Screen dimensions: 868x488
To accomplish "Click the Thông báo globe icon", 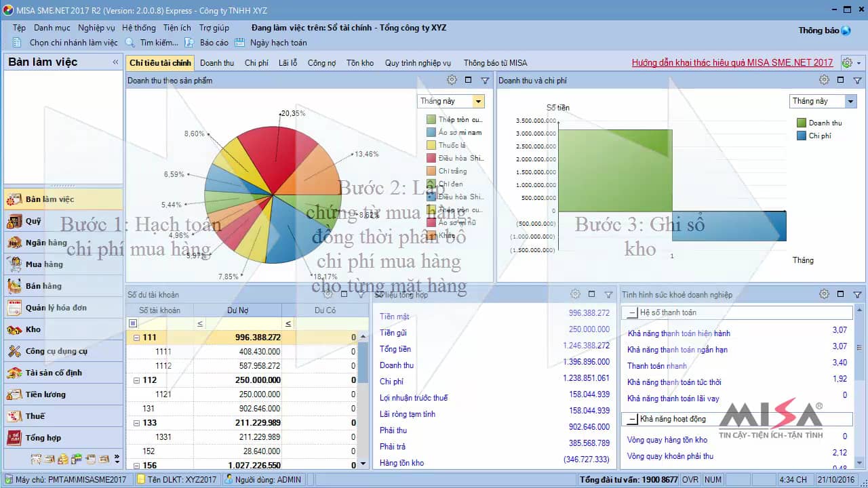I will [846, 30].
